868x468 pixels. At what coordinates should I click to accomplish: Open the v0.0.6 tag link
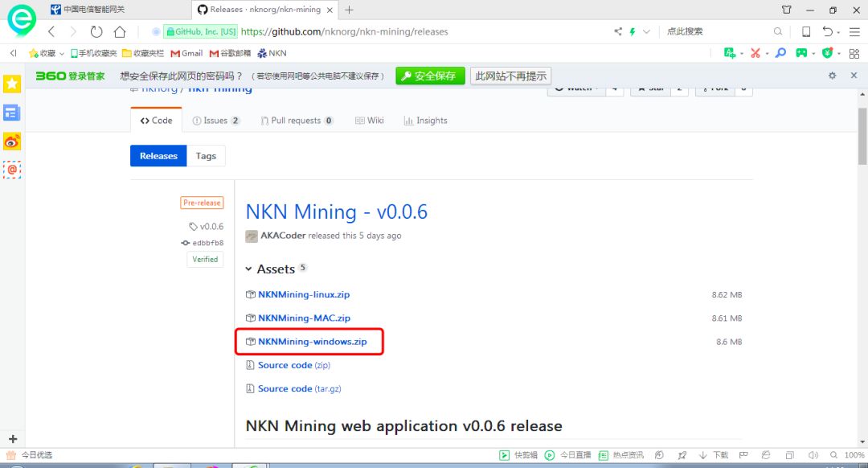click(207, 227)
